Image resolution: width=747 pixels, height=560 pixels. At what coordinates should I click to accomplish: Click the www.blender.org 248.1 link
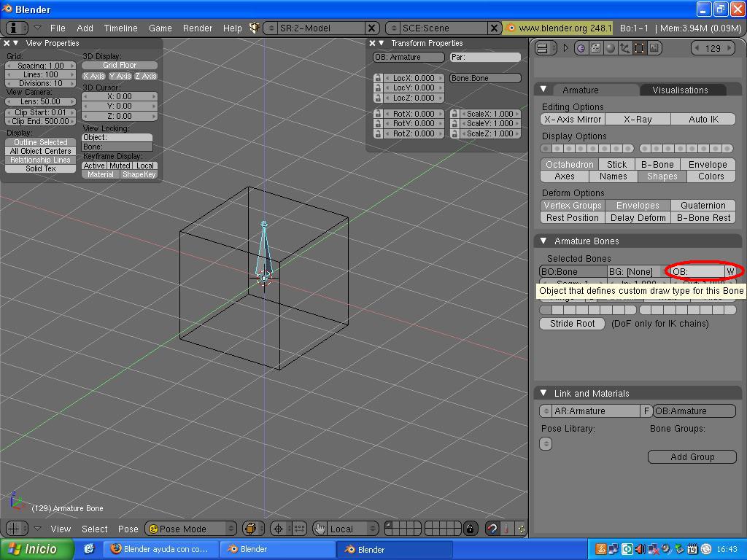tap(559, 28)
